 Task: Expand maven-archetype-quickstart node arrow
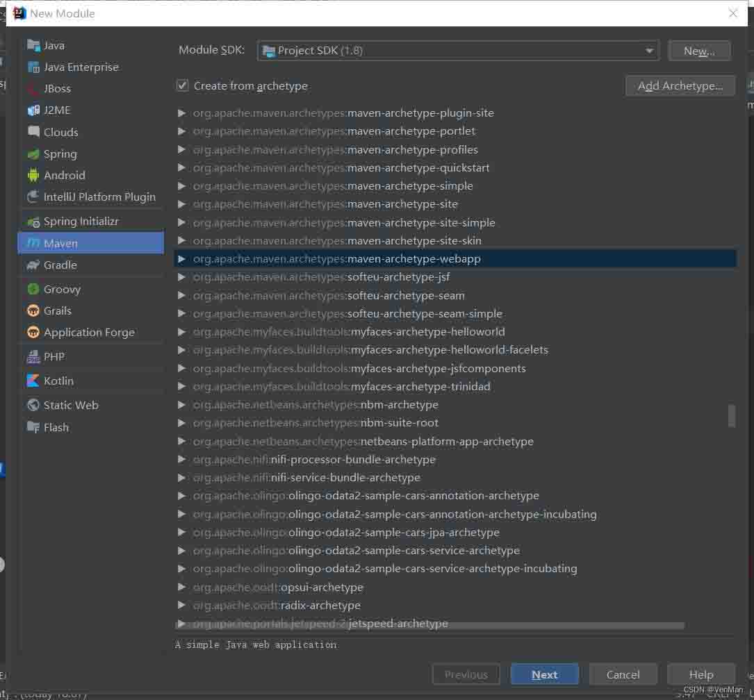coord(181,167)
